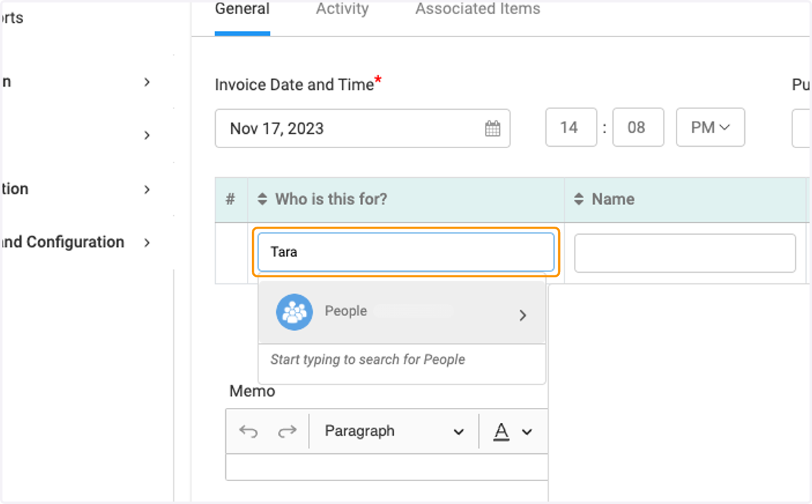Expand the 'and Configuration' sidebar section
Image resolution: width=812 pixels, height=504 pixels.
pos(148,242)
